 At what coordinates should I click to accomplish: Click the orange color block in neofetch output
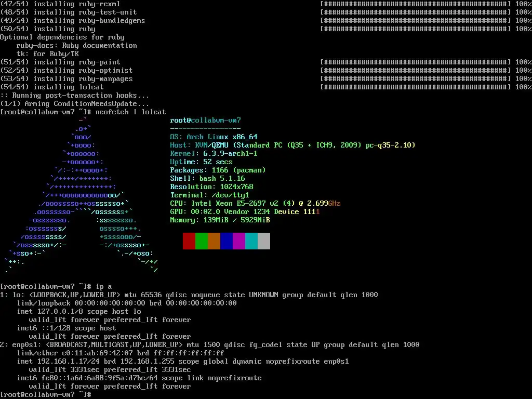pyautogui.click(x=214, y=241)
